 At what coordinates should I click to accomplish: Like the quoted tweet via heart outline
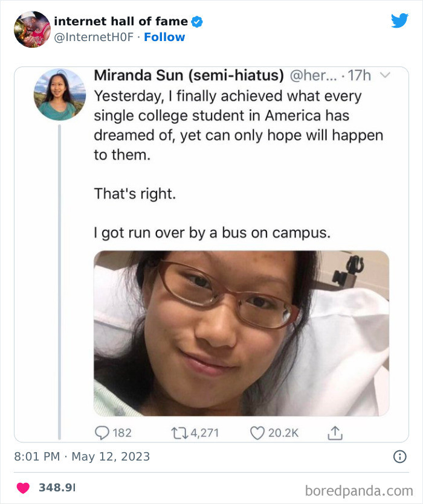tap(257, 432)
